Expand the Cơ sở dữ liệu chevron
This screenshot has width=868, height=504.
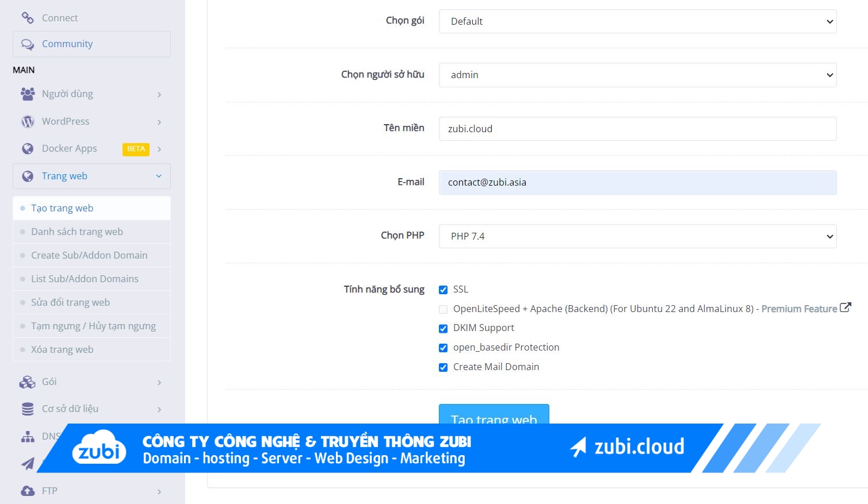tap(159, 409)
